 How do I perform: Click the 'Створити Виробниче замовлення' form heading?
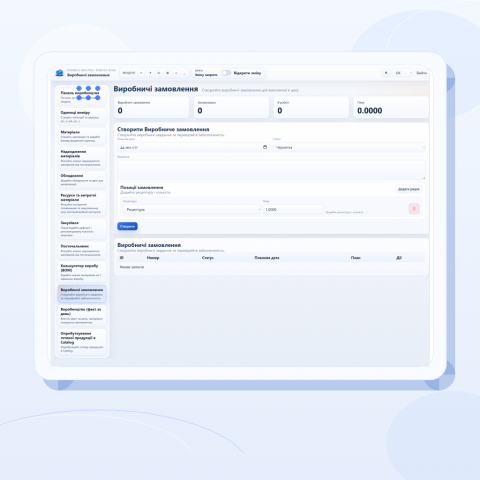click(x=163, y=129)
